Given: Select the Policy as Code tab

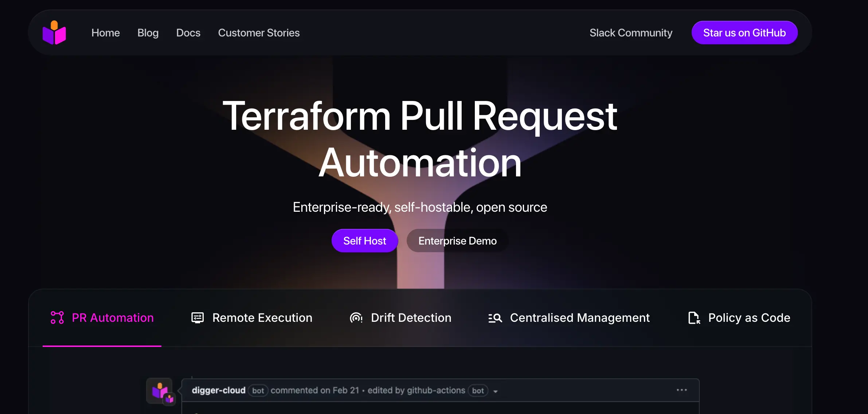Looking at the screenshot, I should coord(749,318).
